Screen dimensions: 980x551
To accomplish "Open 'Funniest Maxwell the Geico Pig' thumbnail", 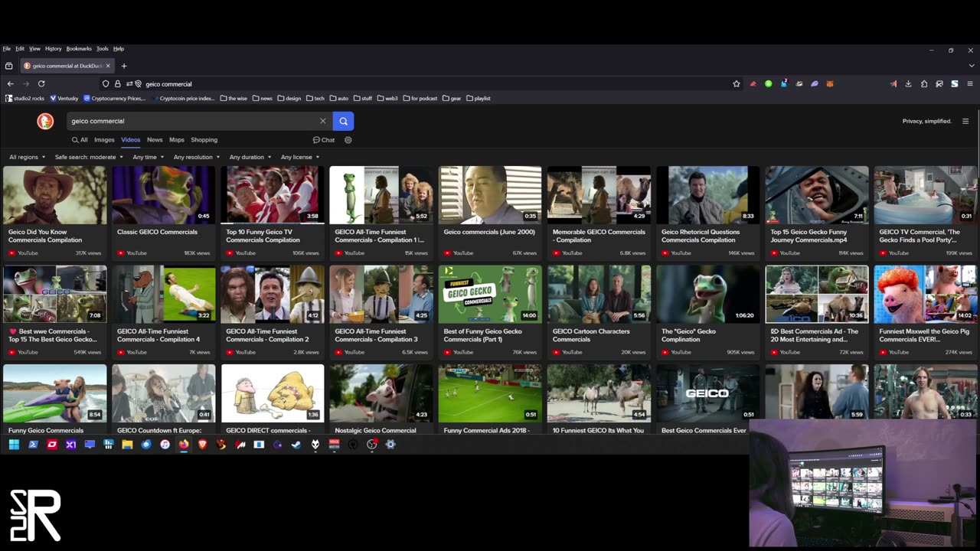I will 926,294.
